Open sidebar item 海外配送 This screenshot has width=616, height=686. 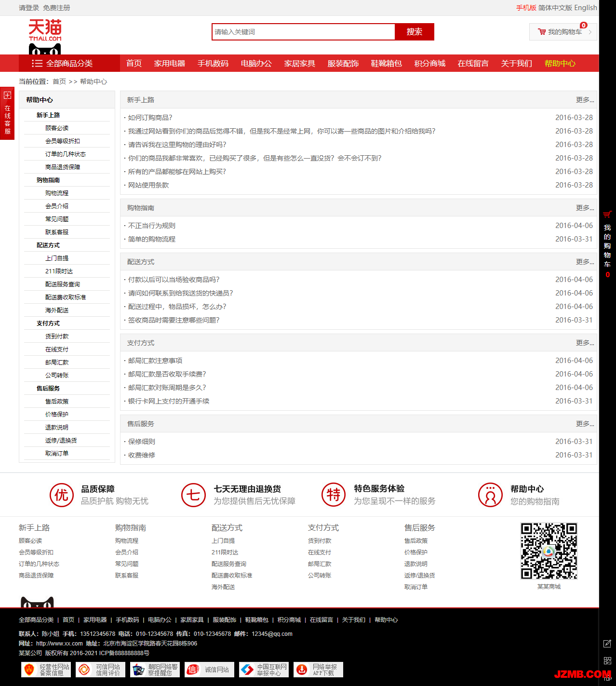(x=57, y=310)
